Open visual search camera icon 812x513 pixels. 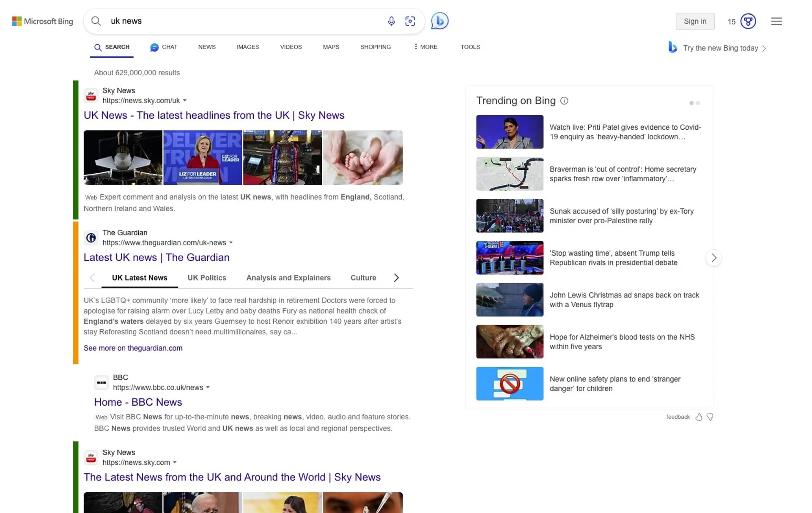410,21
